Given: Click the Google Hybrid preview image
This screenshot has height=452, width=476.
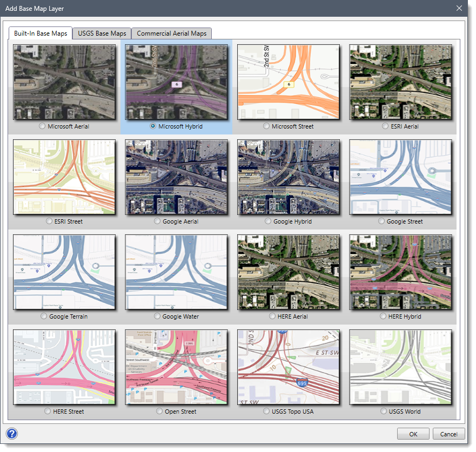Looking at the screenshot, I should click(289, 177).
